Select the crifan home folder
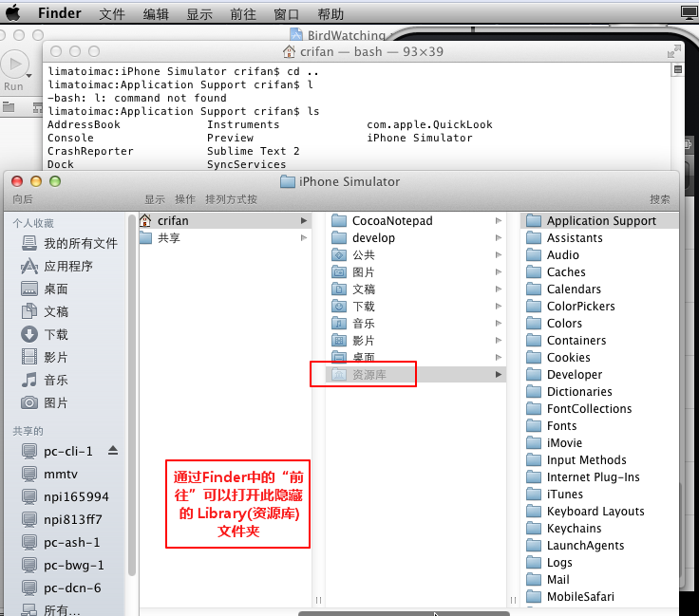The height and width of the screenshot is (616, 699). point(225,220)
